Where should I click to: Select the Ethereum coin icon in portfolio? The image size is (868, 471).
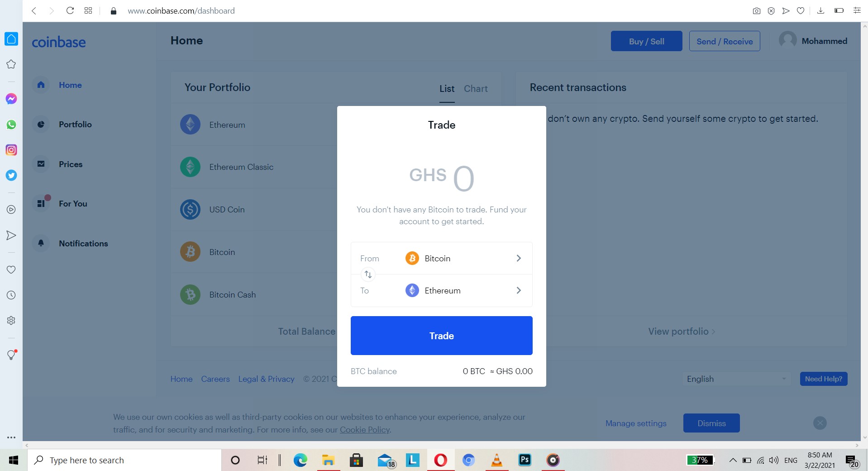(190, 125)
